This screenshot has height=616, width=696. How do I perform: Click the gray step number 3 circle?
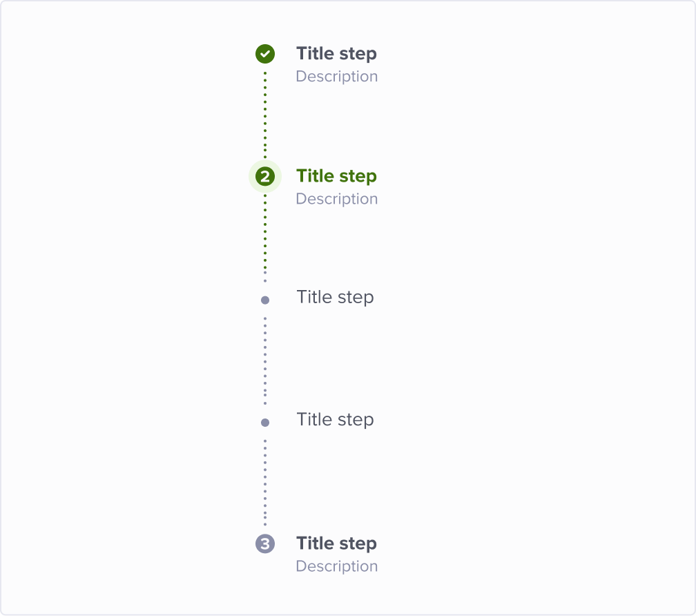(x=265, y=543)
